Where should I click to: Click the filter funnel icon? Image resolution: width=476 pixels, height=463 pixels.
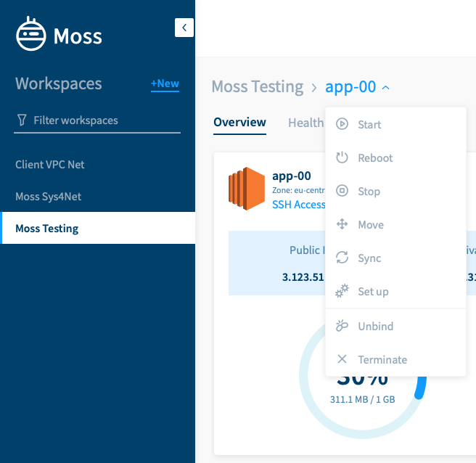pyautogui.click(x=22, y=120)
